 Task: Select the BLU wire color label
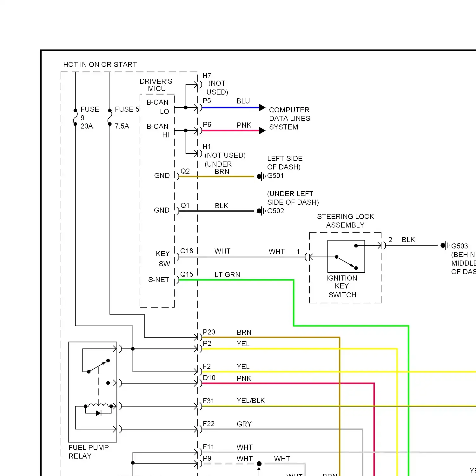tap(243, 101)
